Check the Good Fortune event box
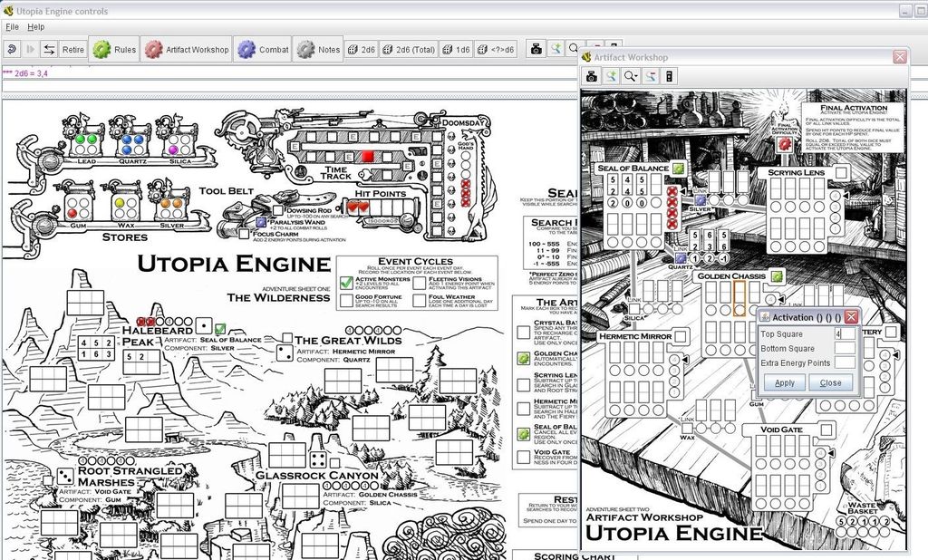 345,299
